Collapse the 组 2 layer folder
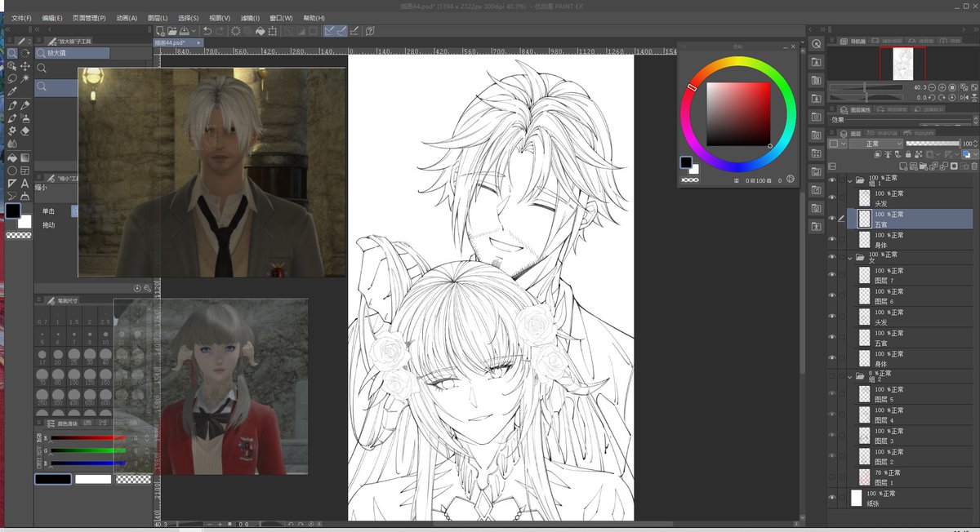Screen dimensions: 980x532 (850, 376)
